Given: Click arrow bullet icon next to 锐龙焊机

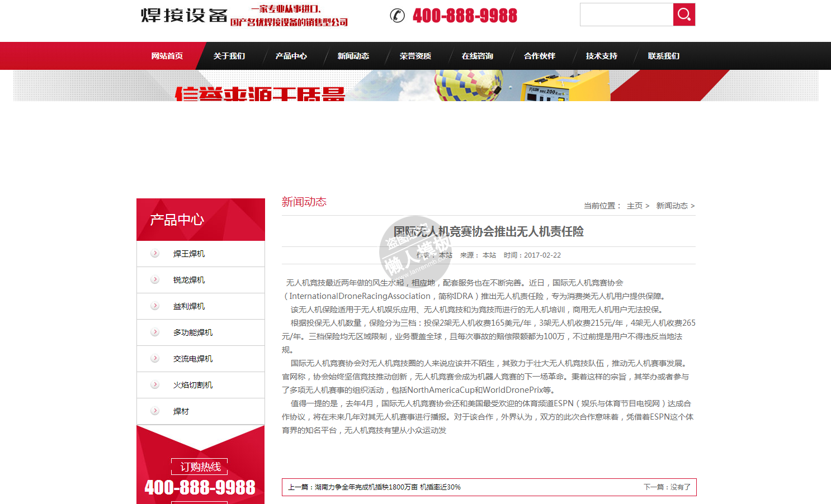Looking at the screenshot, I should 155,280.
